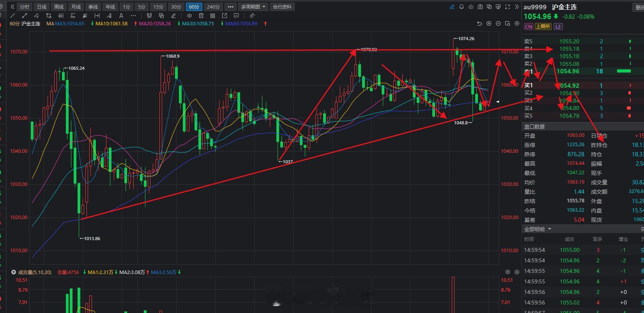This screenshot has width=644, height=313.
Task: Select the rectangle shape drawing tool
Action: coord(49,16)
